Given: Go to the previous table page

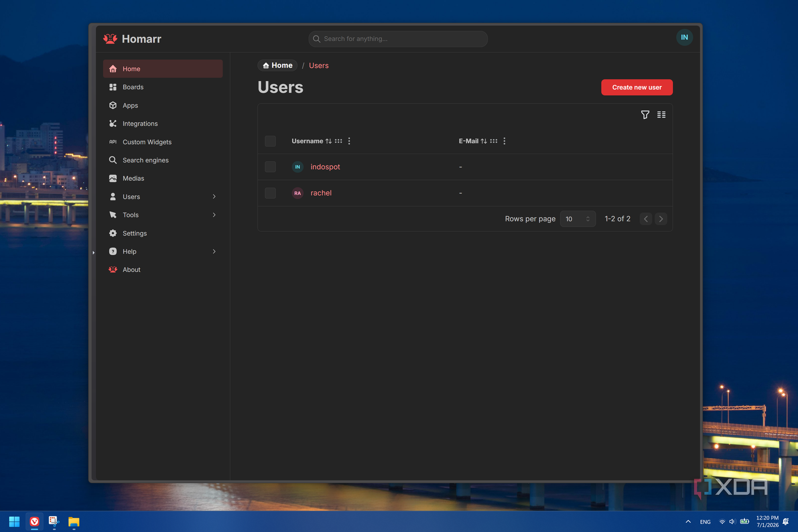Looking at the screenshot, I should [646, 219].
